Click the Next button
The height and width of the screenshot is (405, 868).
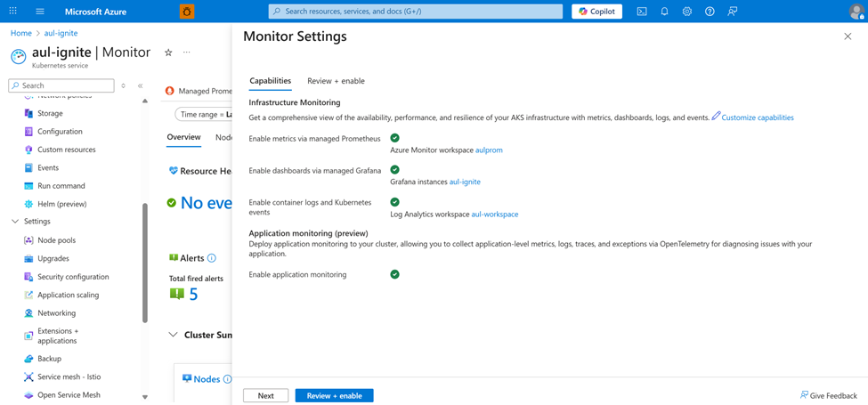click(265, 395)
